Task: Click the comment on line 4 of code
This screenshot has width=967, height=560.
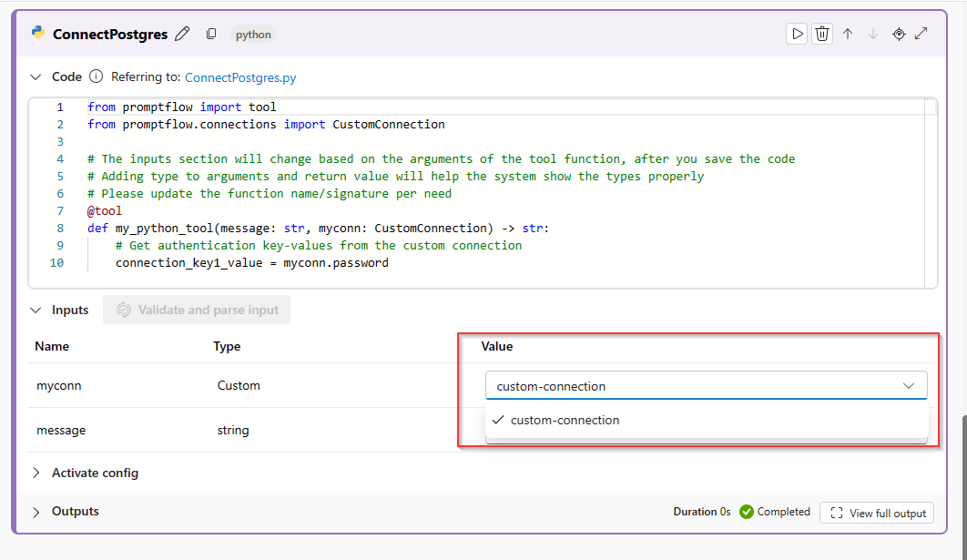Action: 441,159
